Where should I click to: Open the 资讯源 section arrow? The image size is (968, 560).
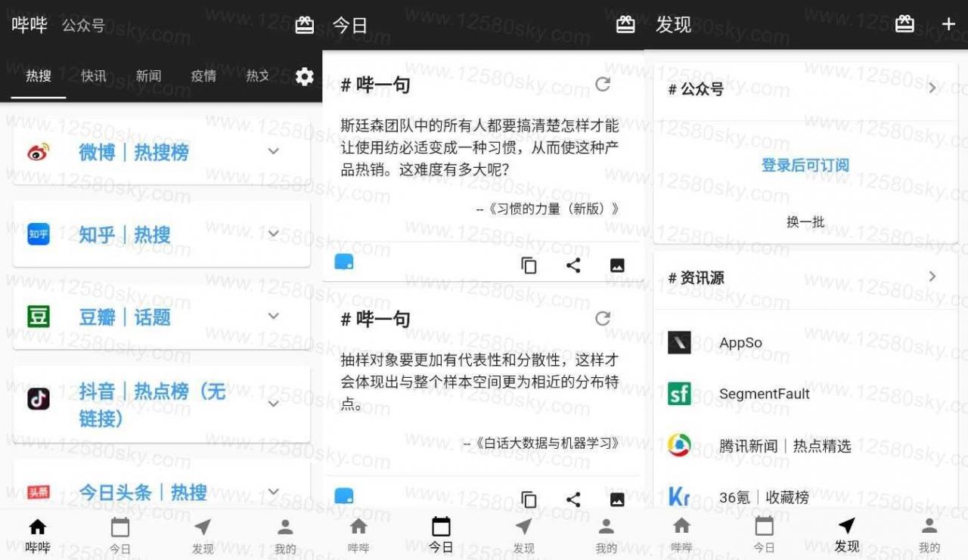coord(932,277)
